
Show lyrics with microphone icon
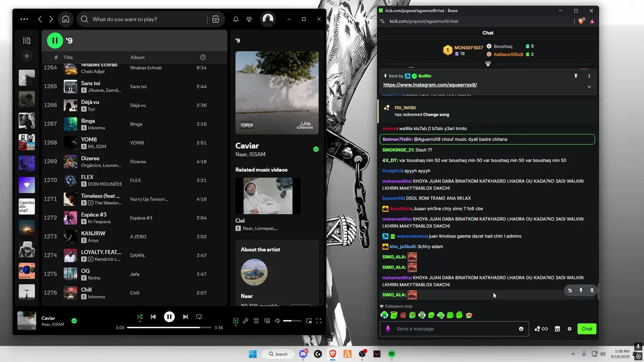point(246,321)
